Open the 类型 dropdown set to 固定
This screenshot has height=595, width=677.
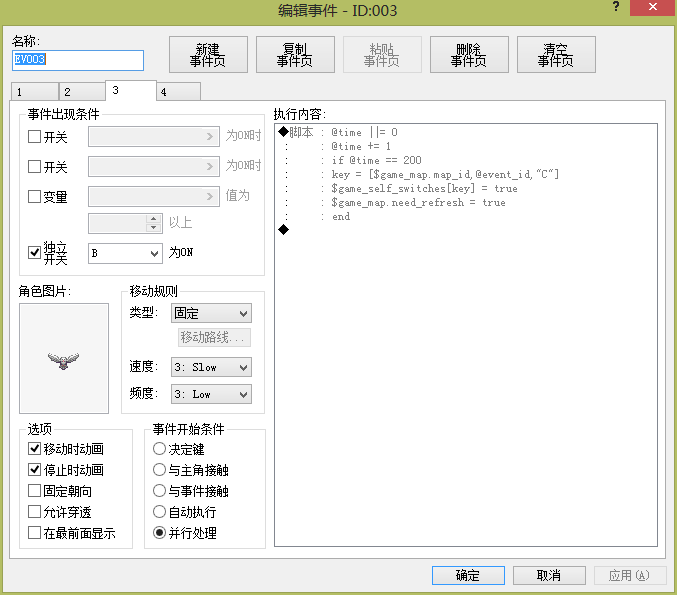pos(211,313)
